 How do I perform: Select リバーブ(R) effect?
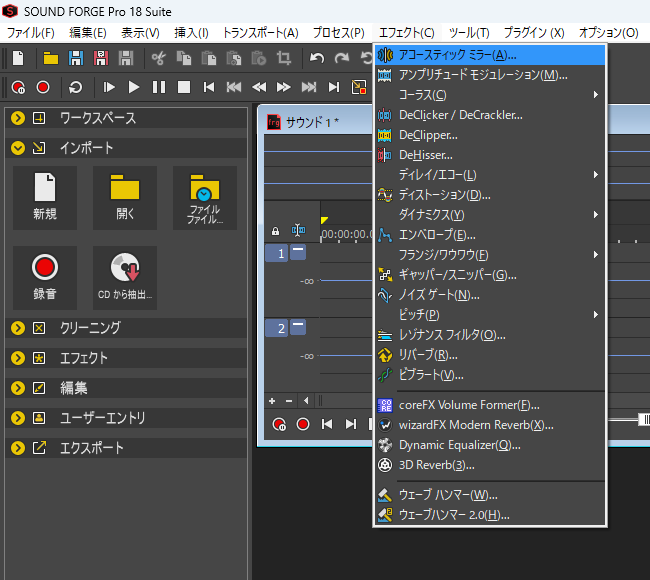490,355
